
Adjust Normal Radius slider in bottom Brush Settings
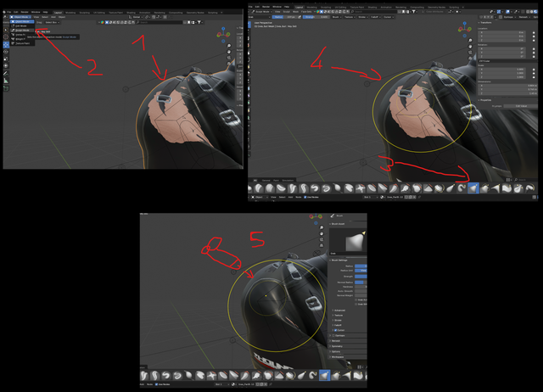click(x=361, y=283)
